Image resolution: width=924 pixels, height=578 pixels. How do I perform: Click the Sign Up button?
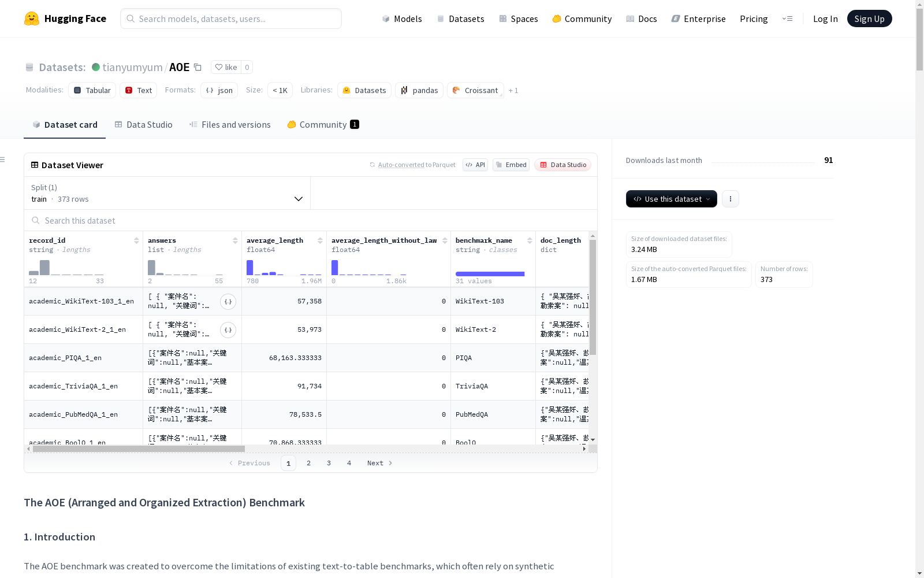click(x=870, y=18)
